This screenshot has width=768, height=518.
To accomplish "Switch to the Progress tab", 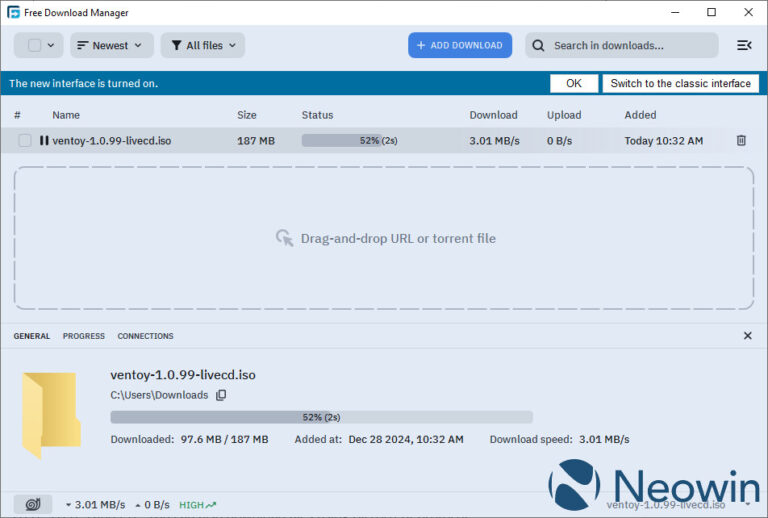I will click(84, 336).
